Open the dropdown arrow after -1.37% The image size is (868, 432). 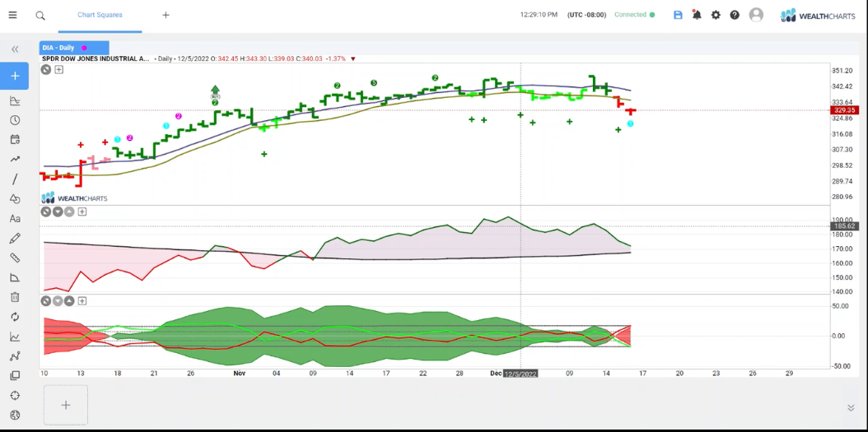tap(353, 59)
